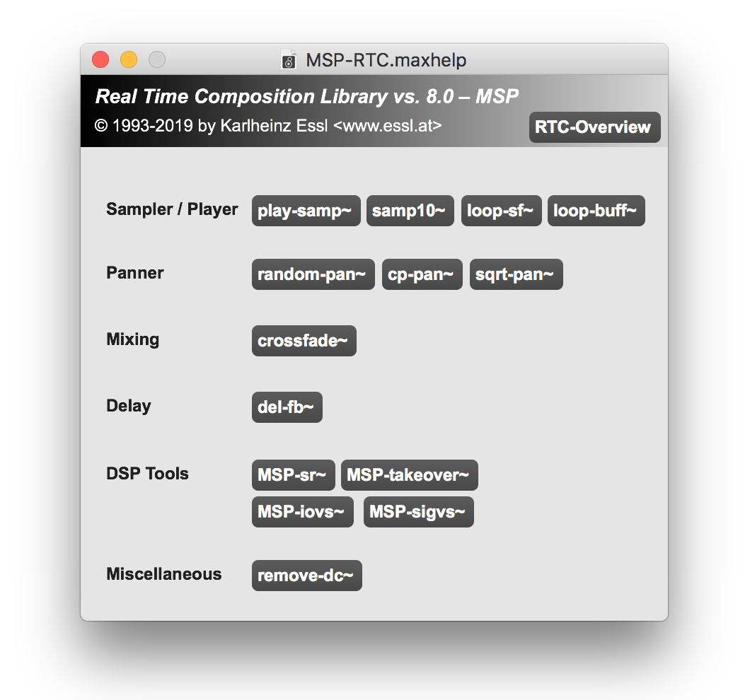The image size is (750, 700).
Task: Click the MSP-takeover~ button
Action: 409,475
